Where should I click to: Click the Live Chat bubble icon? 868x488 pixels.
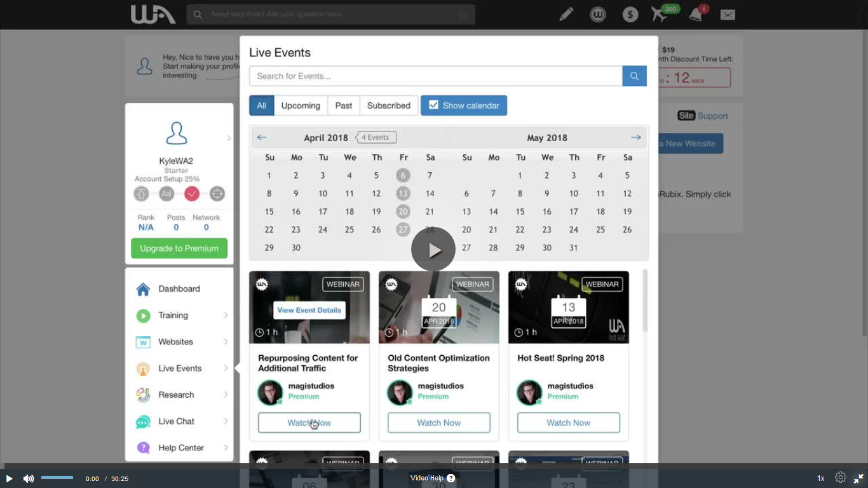coord(143,422)
